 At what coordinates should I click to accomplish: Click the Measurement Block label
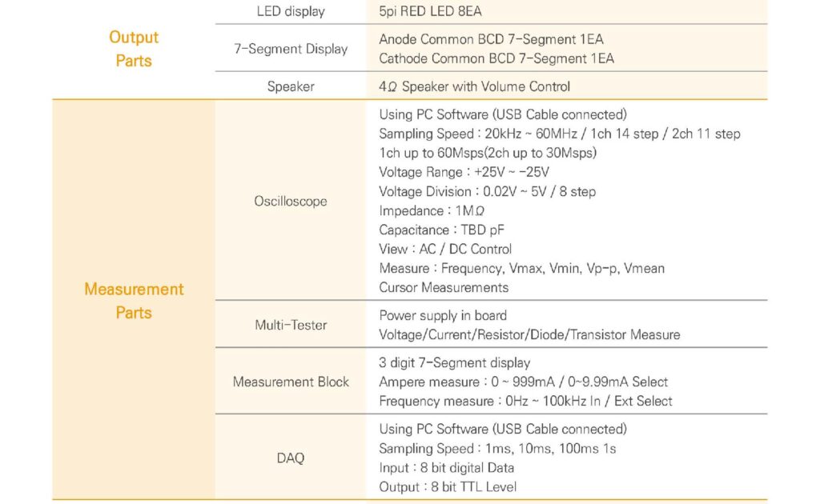tap(291, 382)
